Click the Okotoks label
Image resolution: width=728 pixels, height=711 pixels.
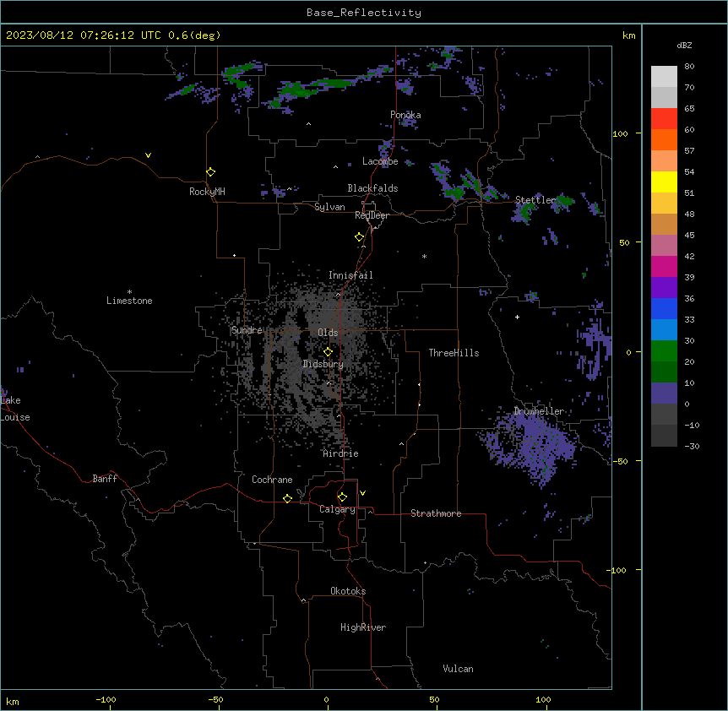(x=348, y=591)
